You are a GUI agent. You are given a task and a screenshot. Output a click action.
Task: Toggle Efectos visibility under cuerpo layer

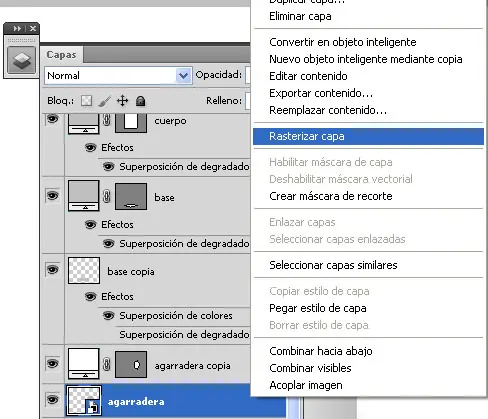coord(90,147)
